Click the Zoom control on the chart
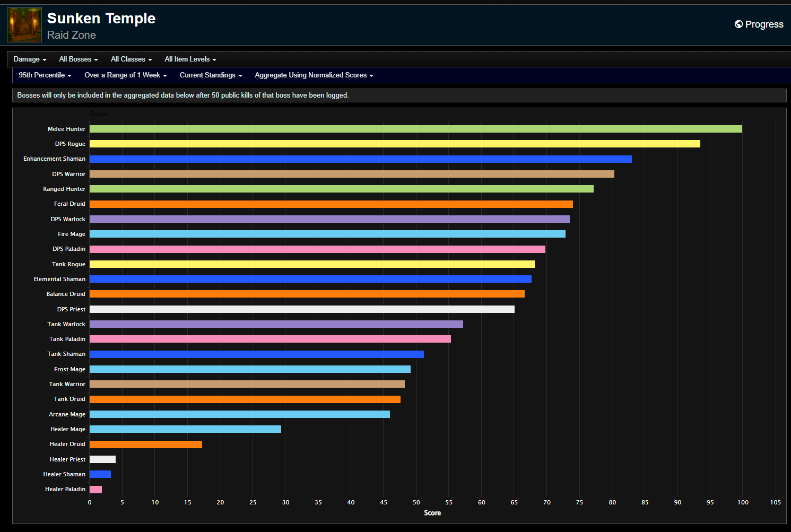The image size is (791, 532). 98,114
